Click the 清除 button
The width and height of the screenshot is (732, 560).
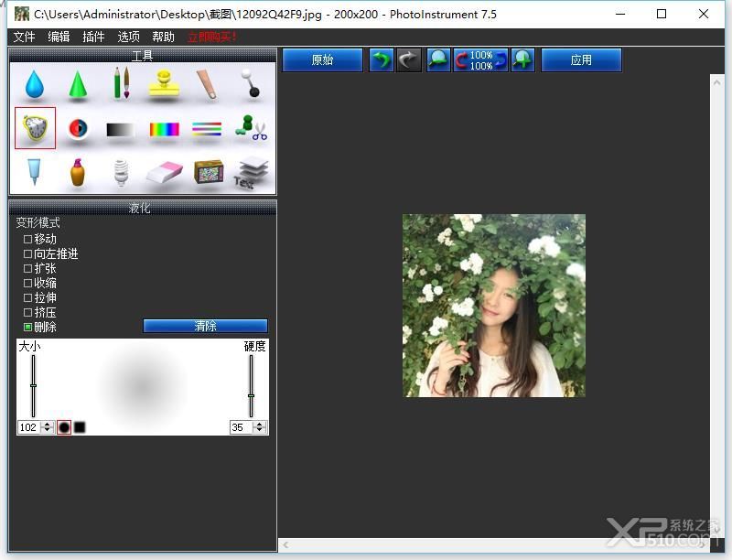205,326
